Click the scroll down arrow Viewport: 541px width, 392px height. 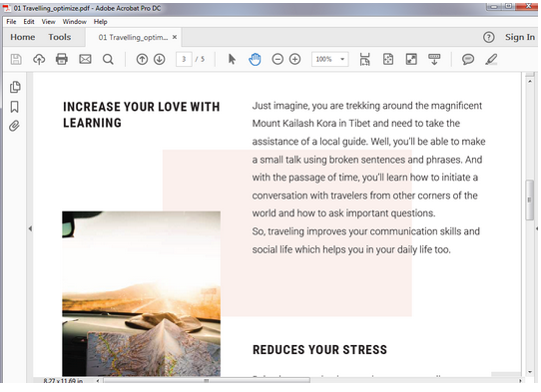click(x=530, y=372)
